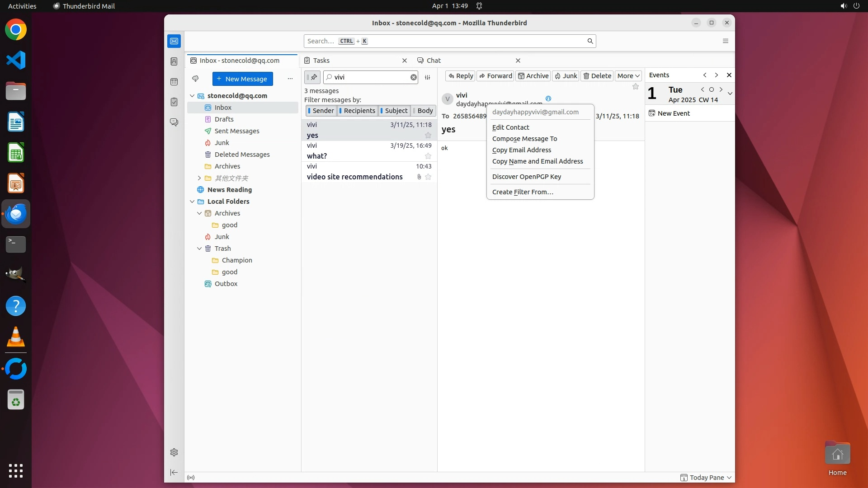The width and height of the screenshot is (868, 488).
Task: Open the Chat space icon in sidebar
Action: 174,122
